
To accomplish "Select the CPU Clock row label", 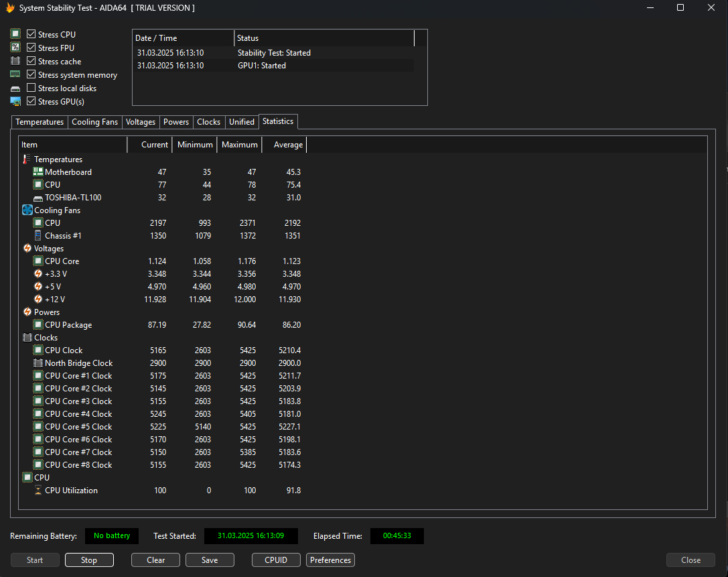I will [x=64, y=350].
